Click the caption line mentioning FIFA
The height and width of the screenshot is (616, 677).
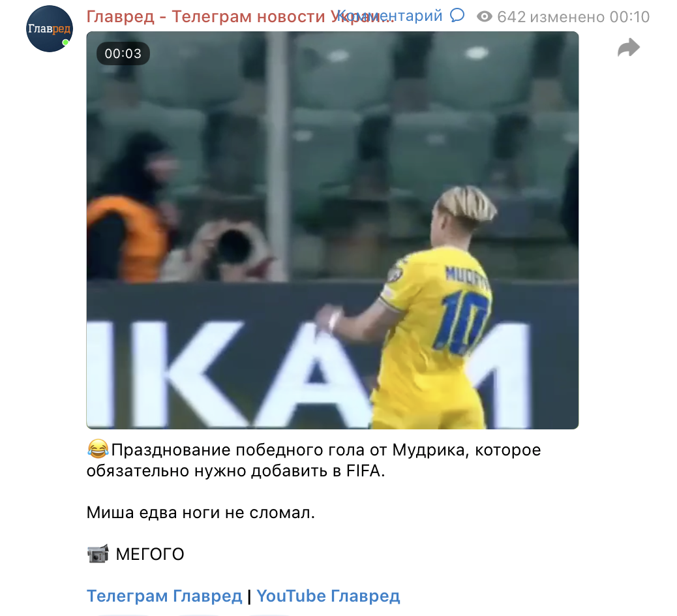pyautogui.click(x=235, y=470)
